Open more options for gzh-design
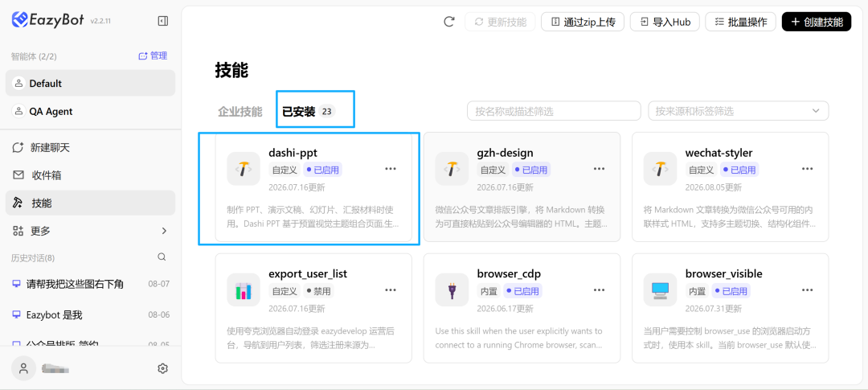The height and width of the screenshot is (390, 868). point(599,168)
